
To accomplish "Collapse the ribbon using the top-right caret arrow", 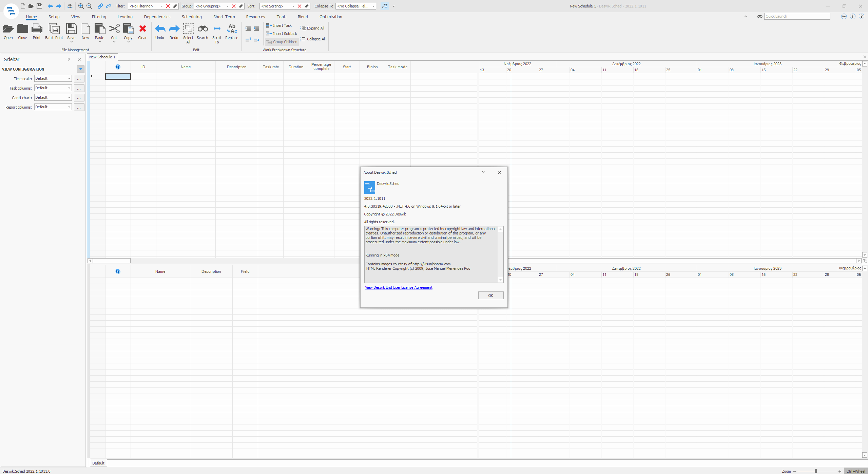I will (746, 16).
